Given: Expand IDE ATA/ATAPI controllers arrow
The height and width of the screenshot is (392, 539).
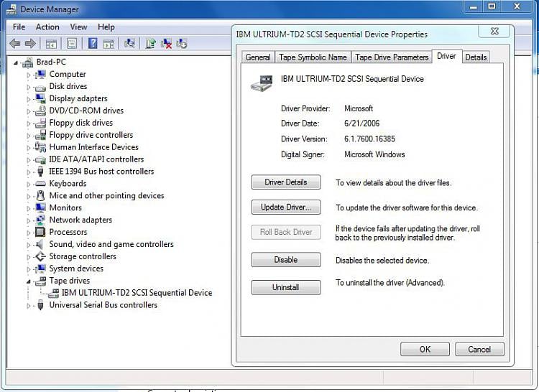Looking at the screenshot, I should [29, 159].
